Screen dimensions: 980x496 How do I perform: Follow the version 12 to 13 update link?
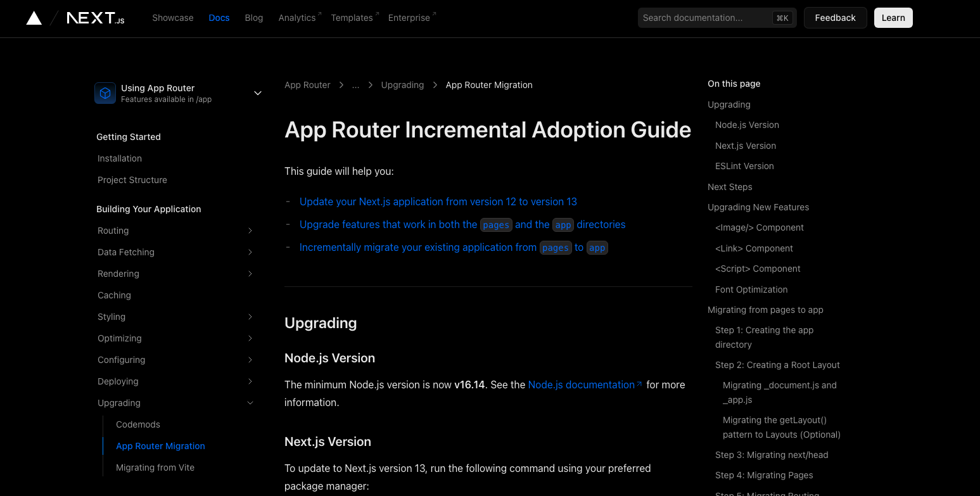click(x=438, y=201)
